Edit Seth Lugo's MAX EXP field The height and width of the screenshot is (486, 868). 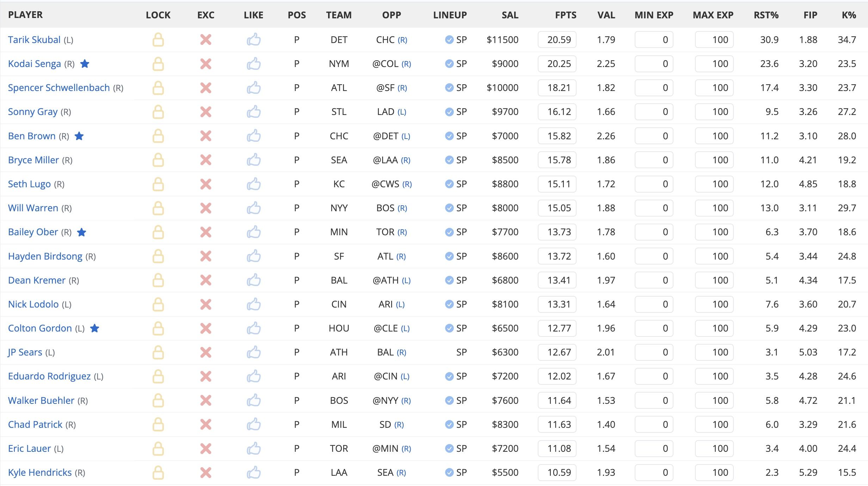(714, 184)
